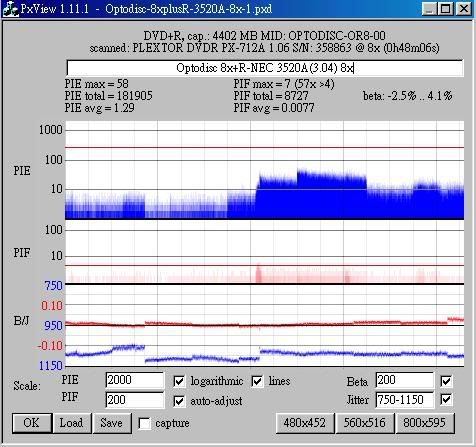Screen dimensions: 476x447
Task: Toggle the logarithmic scale checkbox
Action: (179, 381)
